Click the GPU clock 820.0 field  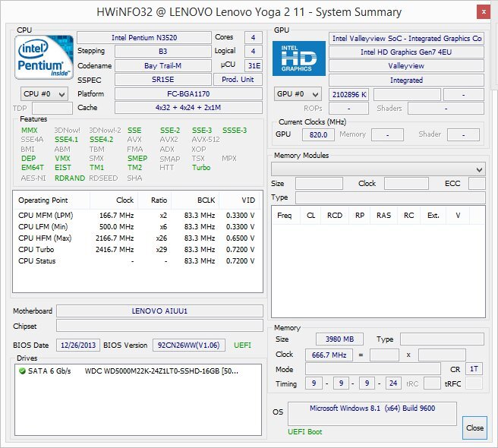(x=318, y=134)
